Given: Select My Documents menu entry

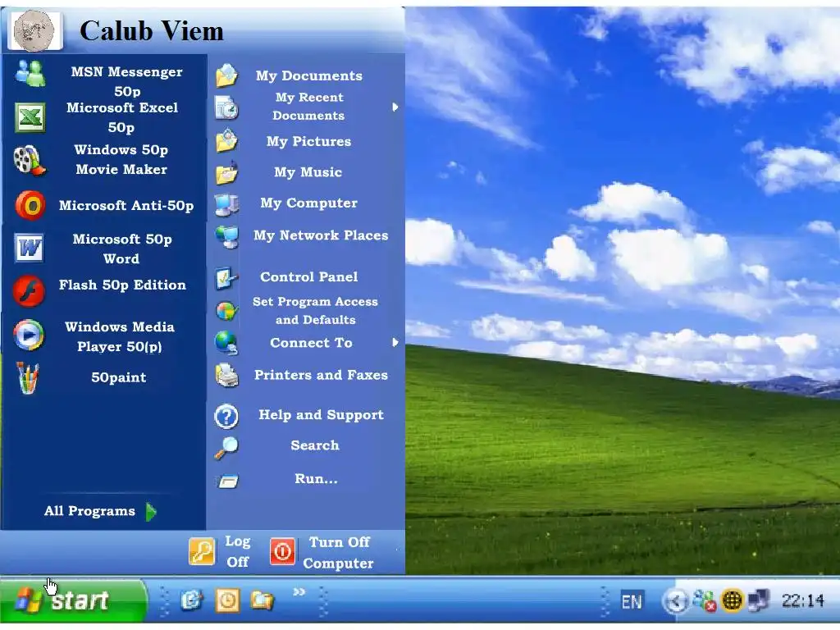Looking at the screenshot, I should click(309, 75).
